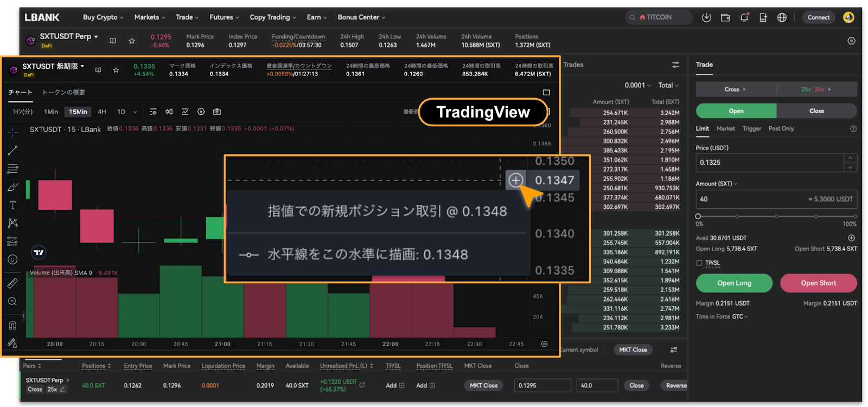This screenshot has width=868, height=407.
Task: Expand the Bonus Center menu
Action: tap(361, 17)
